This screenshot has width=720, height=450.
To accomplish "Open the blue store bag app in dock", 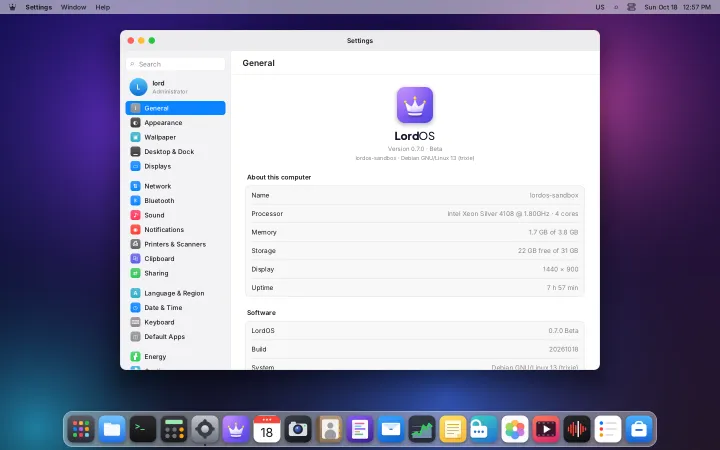I will pyautogui.click(x=639, y=429).
